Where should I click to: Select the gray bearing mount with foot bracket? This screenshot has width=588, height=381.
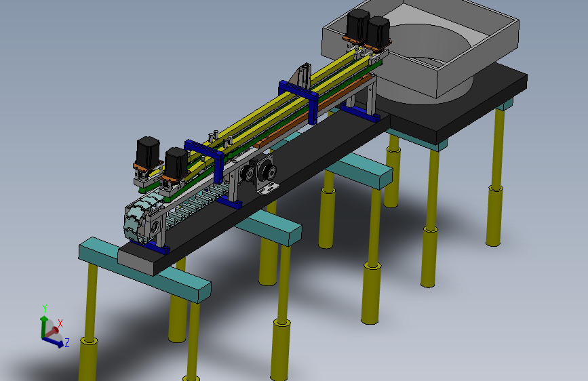tap(267, 176)
